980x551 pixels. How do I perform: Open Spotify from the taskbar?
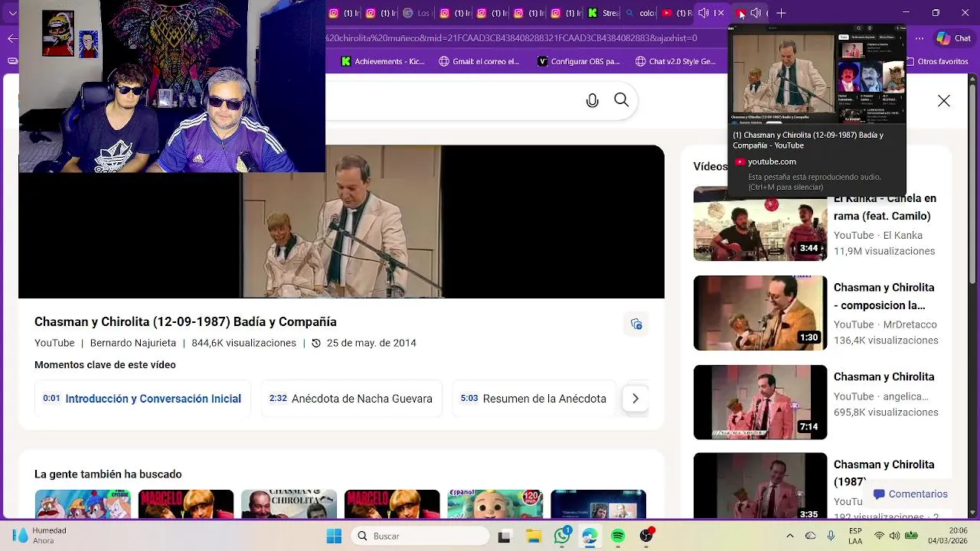click(x=618, y=536)
